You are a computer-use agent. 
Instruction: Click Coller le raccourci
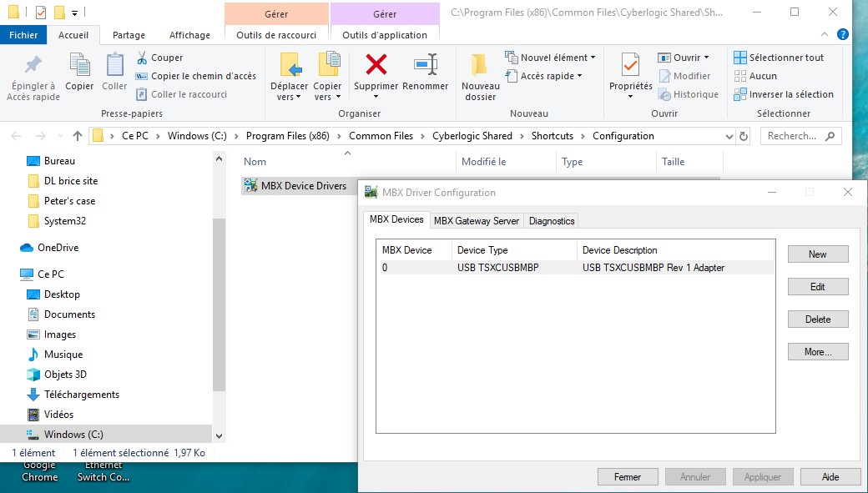[182, 94]
